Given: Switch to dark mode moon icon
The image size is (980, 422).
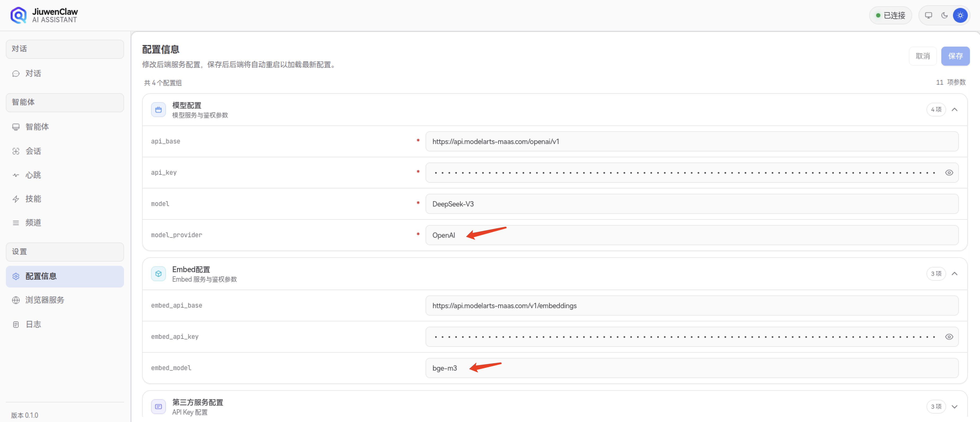Looking at the screenshot, I should [x=944, y=16].
